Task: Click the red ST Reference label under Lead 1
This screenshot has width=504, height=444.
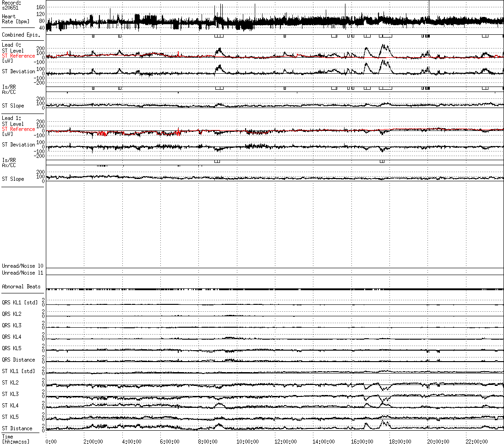Action: pyautogui.click(x=18, y=129)
